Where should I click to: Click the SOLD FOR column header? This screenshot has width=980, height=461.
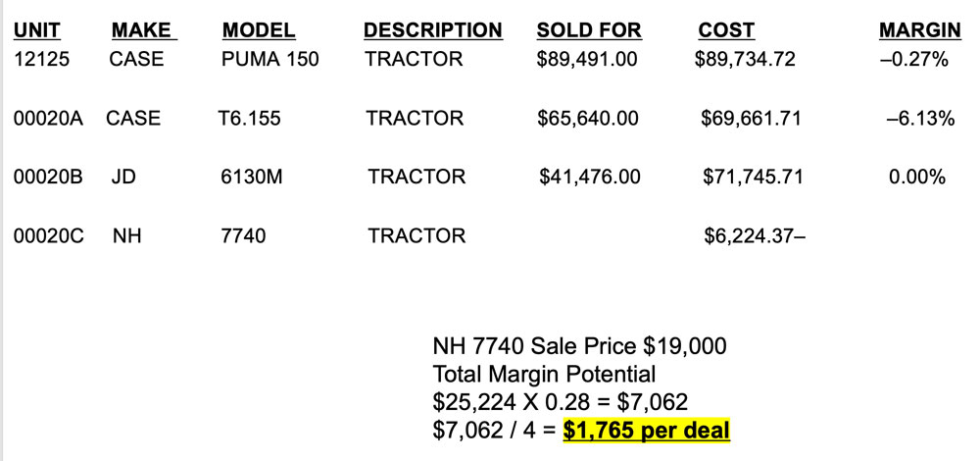589,30
